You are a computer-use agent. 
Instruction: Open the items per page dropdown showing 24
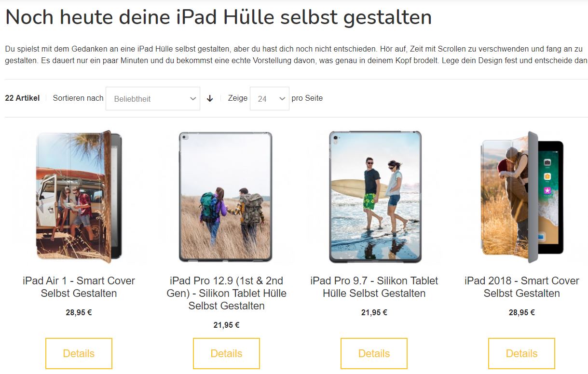tap(269, 98)
